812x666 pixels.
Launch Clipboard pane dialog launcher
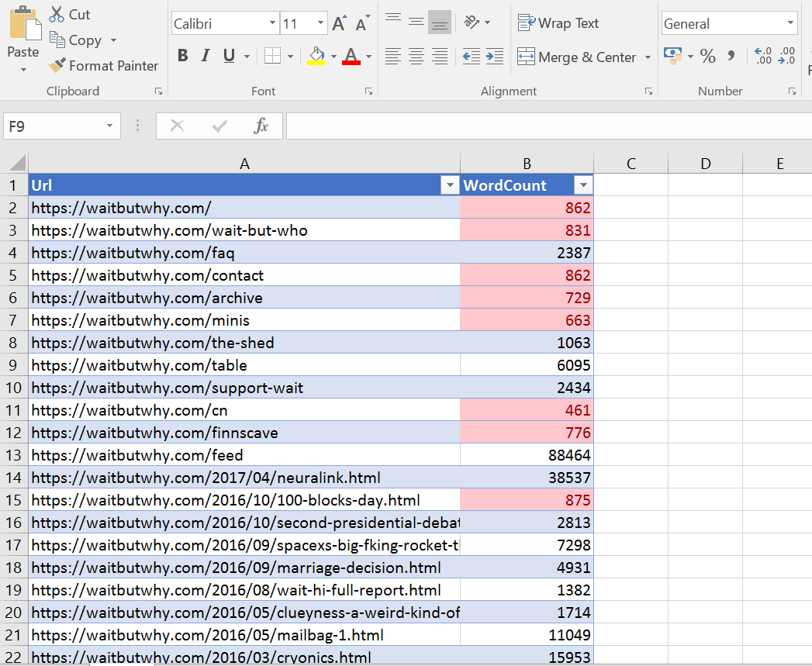(x=158, y=91)
